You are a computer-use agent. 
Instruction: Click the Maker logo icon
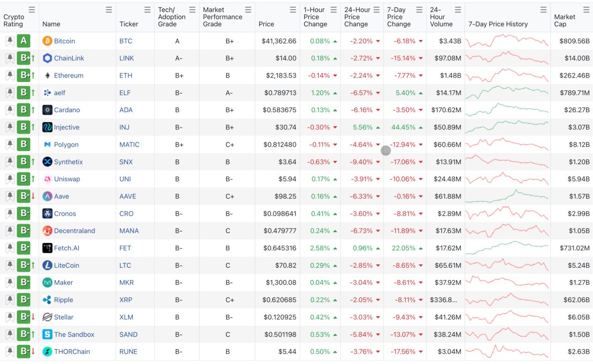(47, 283)
